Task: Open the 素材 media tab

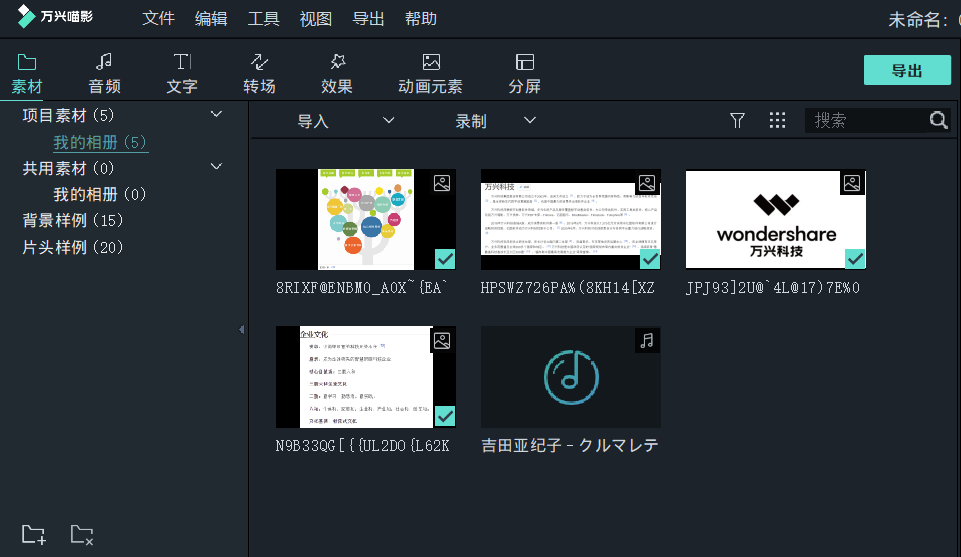Action: tap(27, 74)
